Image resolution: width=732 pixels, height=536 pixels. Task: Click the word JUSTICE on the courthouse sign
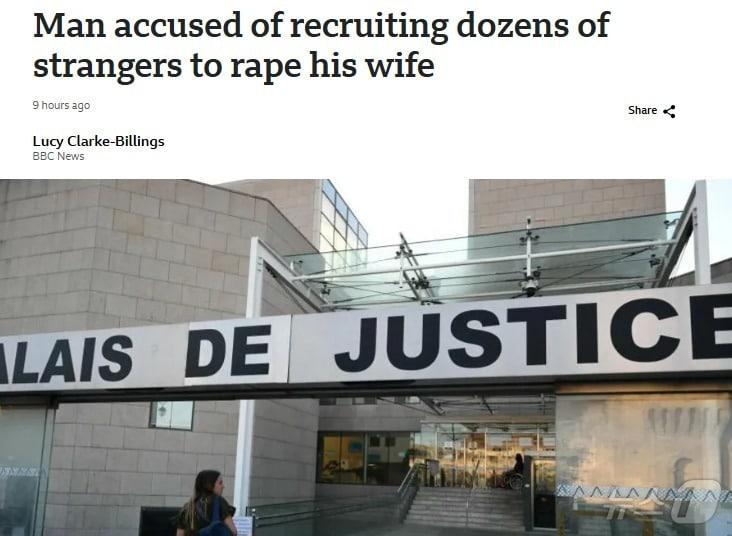pyautogui.click(x=534, y=335)
